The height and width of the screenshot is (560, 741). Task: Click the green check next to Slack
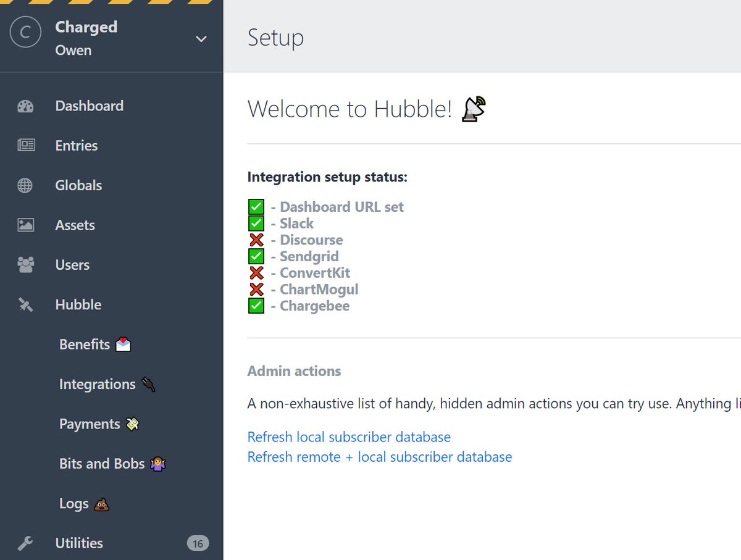coord(256,224)
